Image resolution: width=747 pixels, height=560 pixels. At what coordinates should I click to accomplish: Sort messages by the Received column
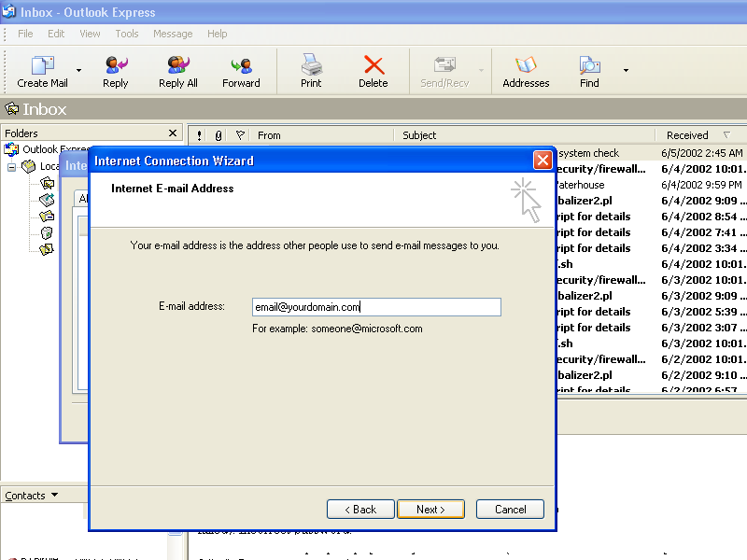click(700, 135)
